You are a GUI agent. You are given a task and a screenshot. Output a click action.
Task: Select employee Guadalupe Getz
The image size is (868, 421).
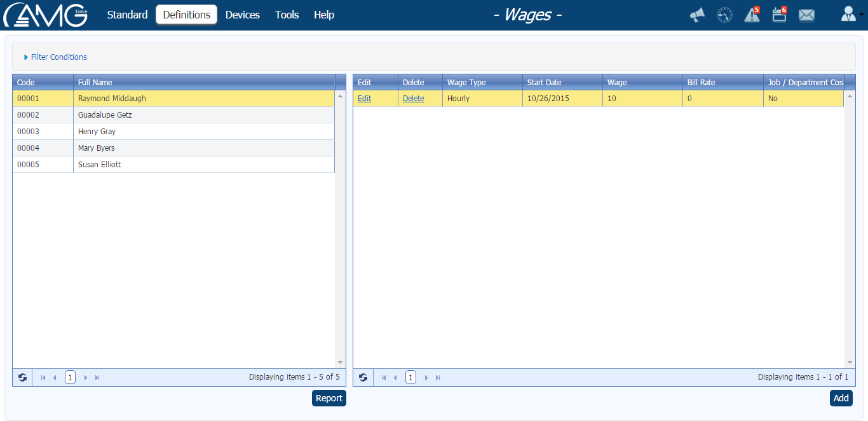coord(173,115)
